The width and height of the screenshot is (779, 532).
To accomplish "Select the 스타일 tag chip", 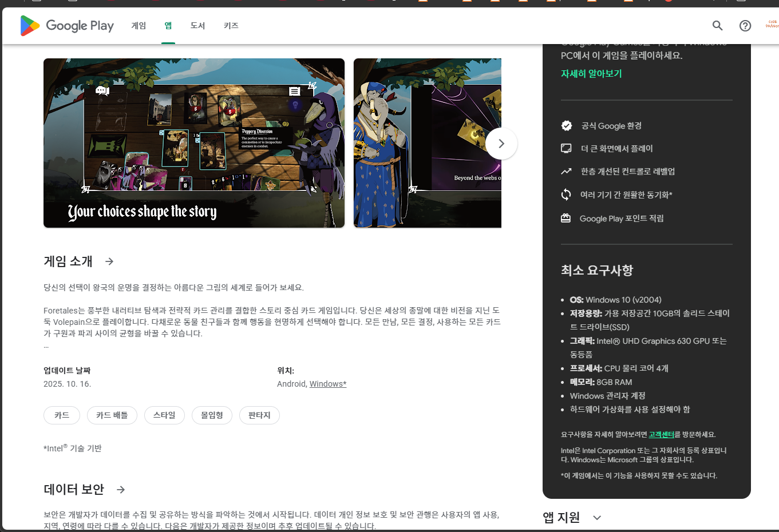I will (x=164, y=415).
